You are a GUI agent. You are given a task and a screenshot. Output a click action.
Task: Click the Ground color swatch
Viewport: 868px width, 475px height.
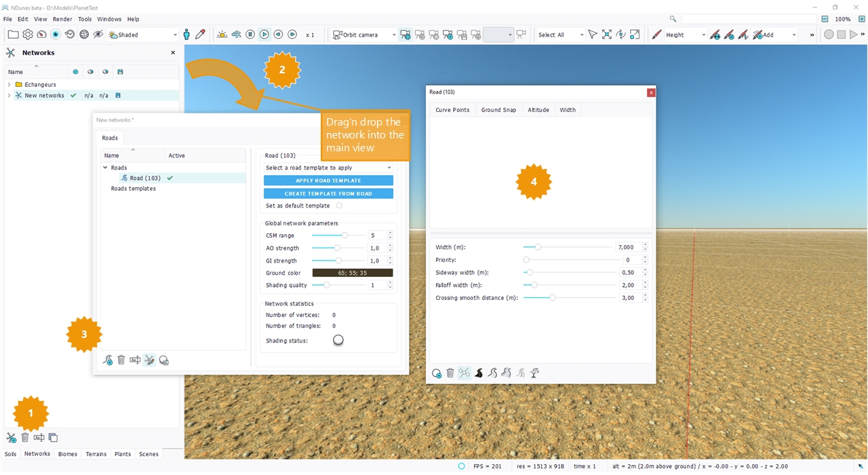(x=352, y=273)
